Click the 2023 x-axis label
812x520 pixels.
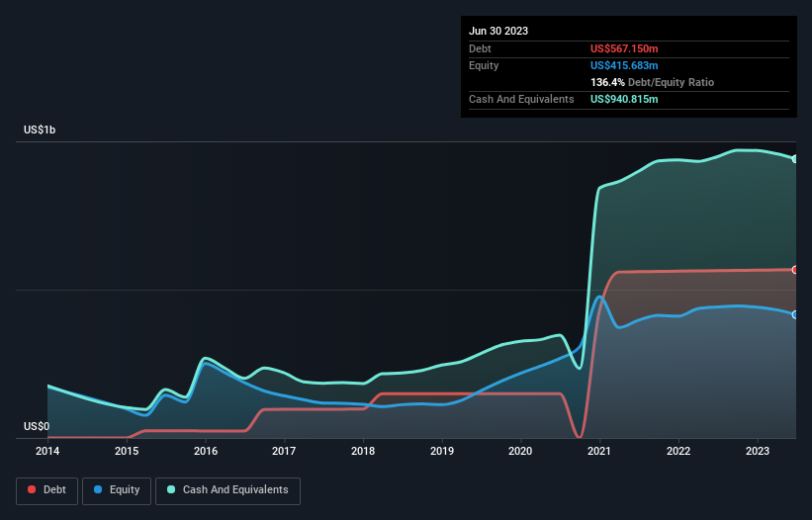[758, 451]
